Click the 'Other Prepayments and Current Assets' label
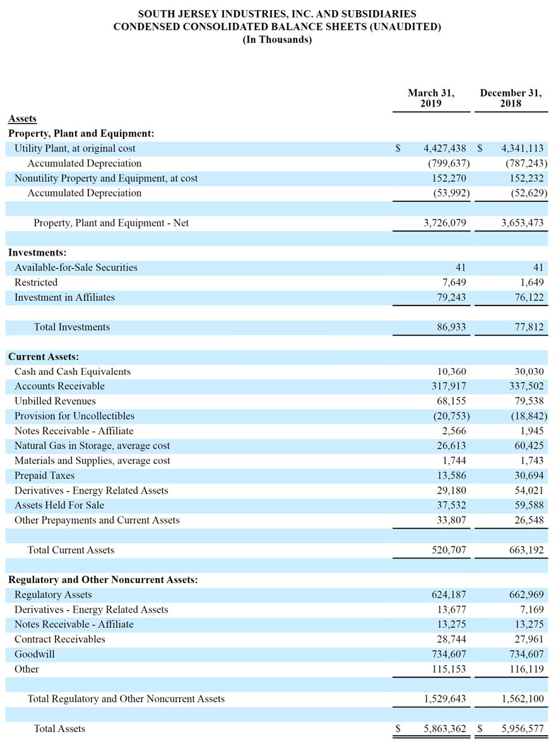The width and height of the screenshot is (556, 756). pyautogui.click(x=97, y=520)
